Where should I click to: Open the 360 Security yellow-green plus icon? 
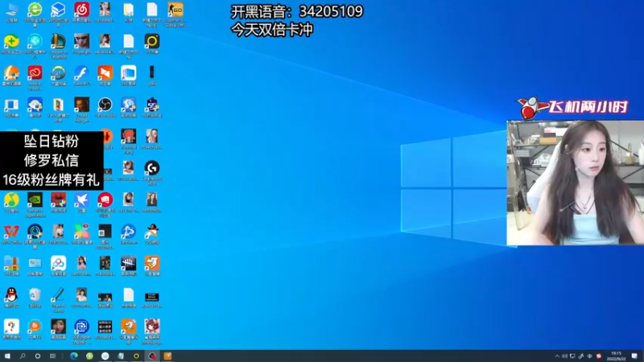click(x=11, y=41)
